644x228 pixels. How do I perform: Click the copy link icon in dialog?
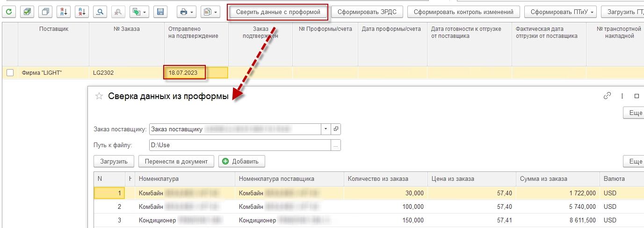click(608, 96)
